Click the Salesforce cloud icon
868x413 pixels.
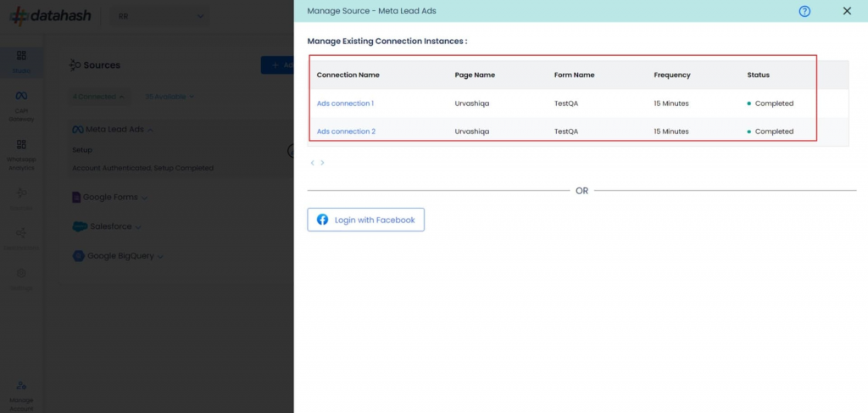80,226
